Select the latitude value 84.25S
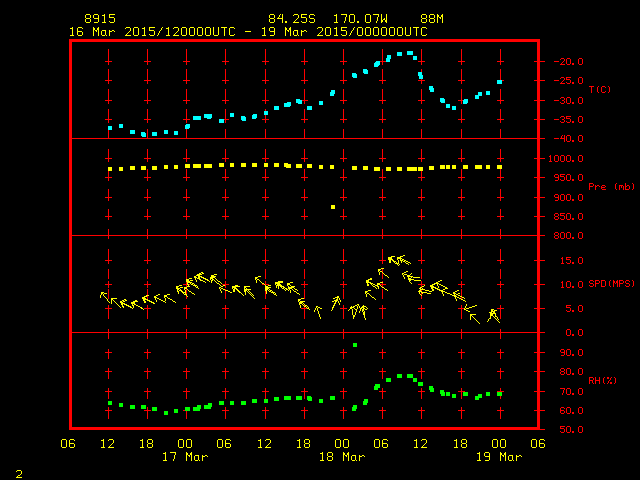The image size is (640, 480). (x=292, y=19)
